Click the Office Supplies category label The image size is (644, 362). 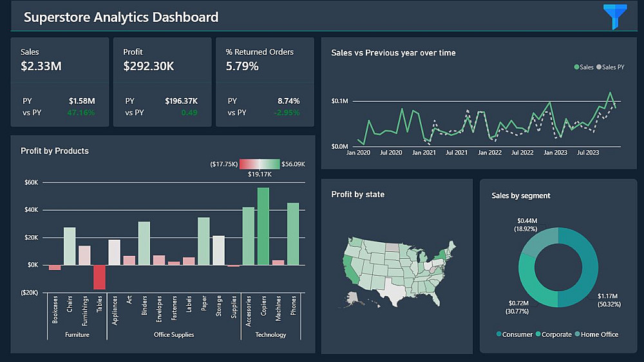(x=174, y=334)
